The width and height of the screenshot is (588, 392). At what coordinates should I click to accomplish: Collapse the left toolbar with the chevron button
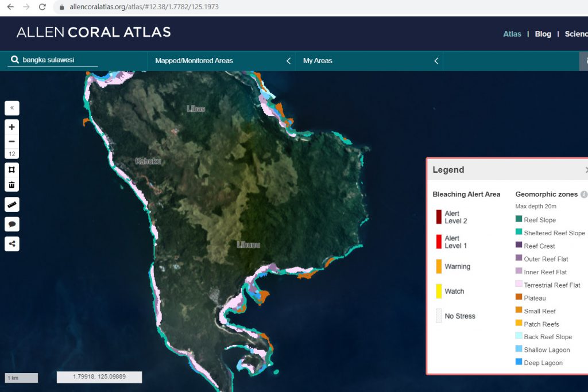pyautogui.click(x=11, y=108)
